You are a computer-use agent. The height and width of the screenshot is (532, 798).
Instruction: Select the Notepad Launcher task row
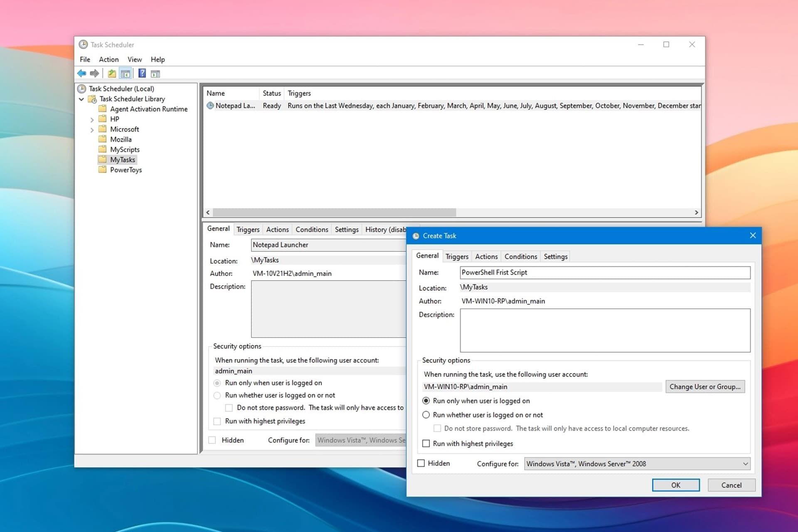pyautogui.click(x=452, y=106)
